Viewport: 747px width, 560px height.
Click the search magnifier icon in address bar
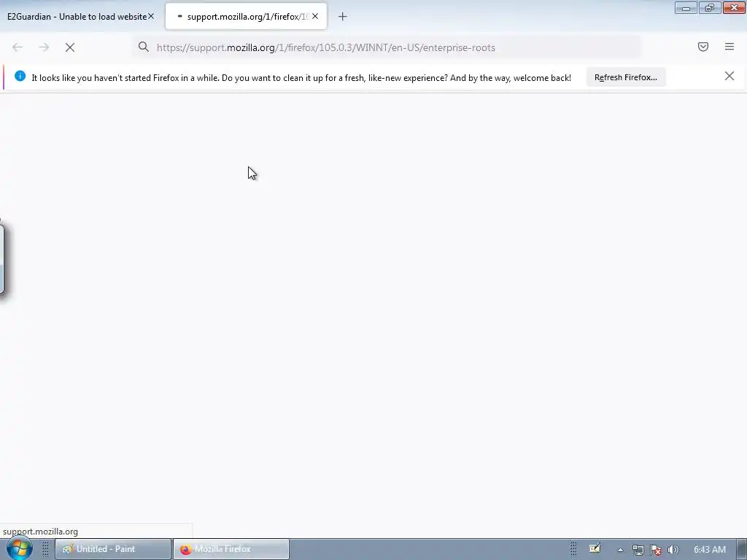pos(144,47)
